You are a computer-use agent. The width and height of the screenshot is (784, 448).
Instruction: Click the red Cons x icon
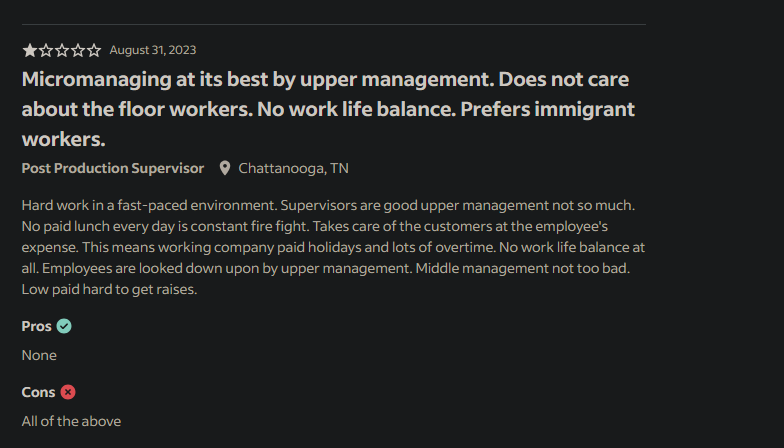[x=68, y=392]
